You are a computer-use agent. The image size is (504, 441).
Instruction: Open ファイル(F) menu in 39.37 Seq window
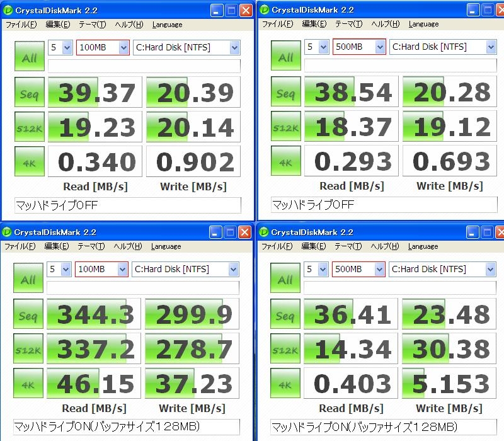tap(21, 25)
